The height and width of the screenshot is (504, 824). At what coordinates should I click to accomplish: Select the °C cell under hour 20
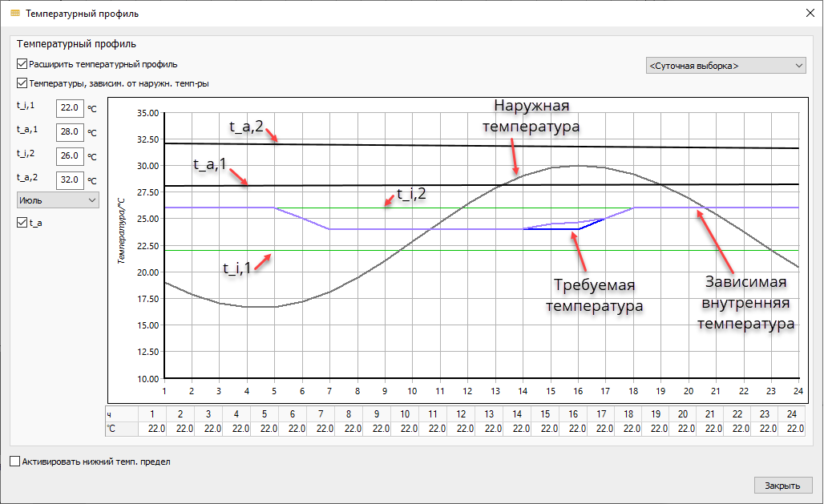pos(683,429)
